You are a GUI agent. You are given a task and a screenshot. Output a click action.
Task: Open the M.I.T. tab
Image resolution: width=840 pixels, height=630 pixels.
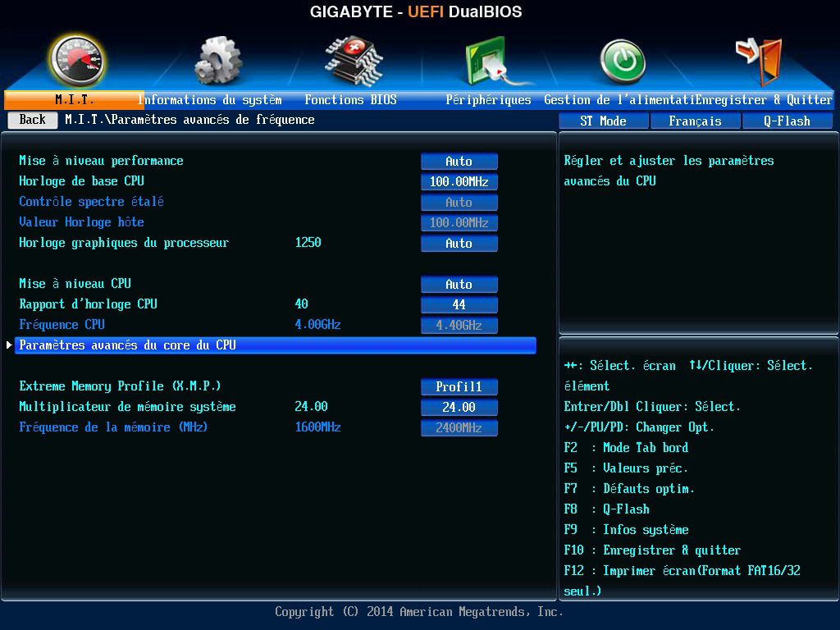[75, 99]
